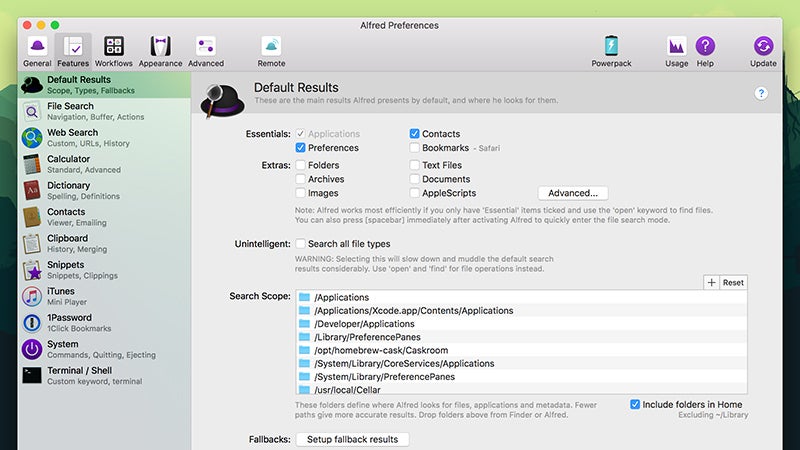
Task: Check for updates via Update icon
Action: coord(763,46)
